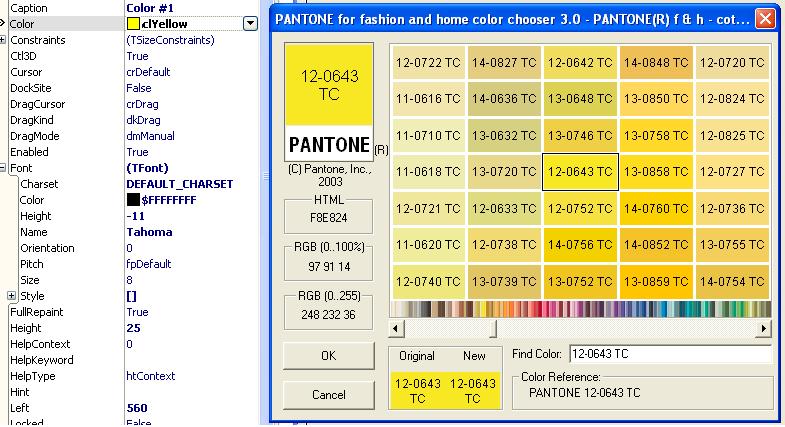This screenshot has width=785, height=427.
Task: Select the 12-0736 TC color swatch
Action: point(732,208)
